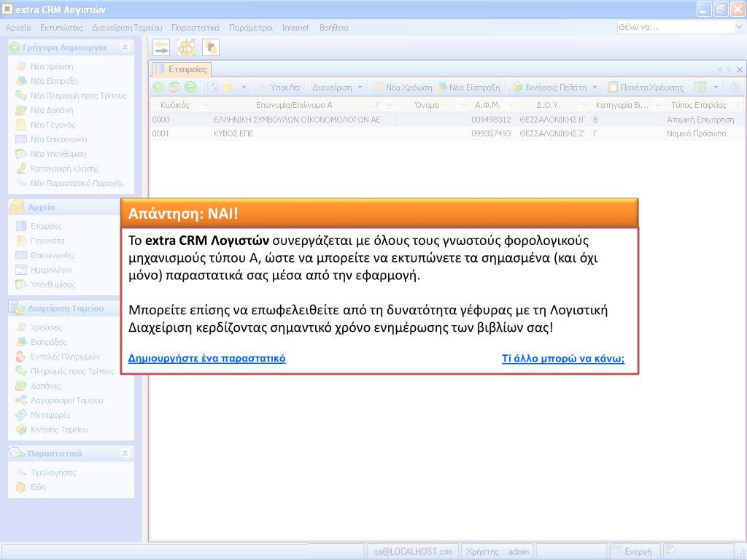The image size is (747, 560).
Task: Click Καταγραφή κλήσης in the sidebar
Action: click(57, 168)
